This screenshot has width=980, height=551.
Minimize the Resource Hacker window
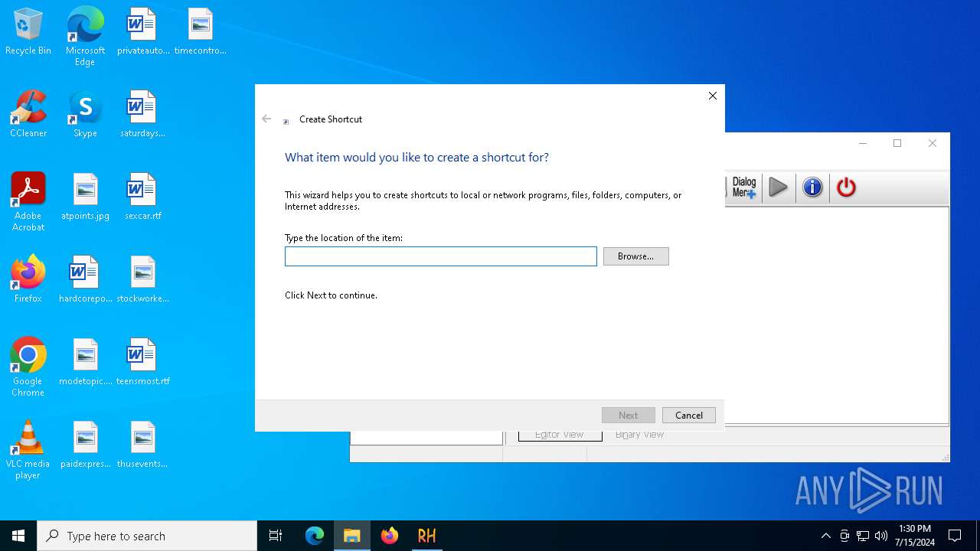click(862, 143)
